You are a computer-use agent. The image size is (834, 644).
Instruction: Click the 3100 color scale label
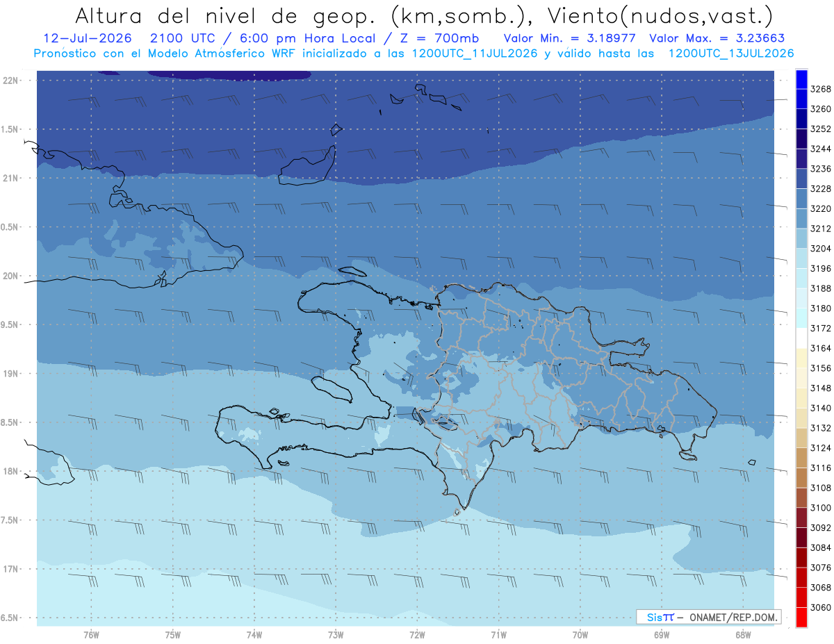point(821,508)
